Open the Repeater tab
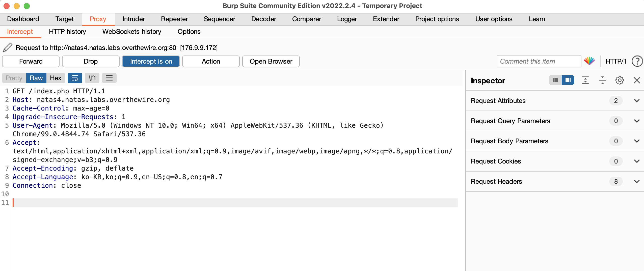The height and width of the screenshot is (271, 644). [174, 19]
